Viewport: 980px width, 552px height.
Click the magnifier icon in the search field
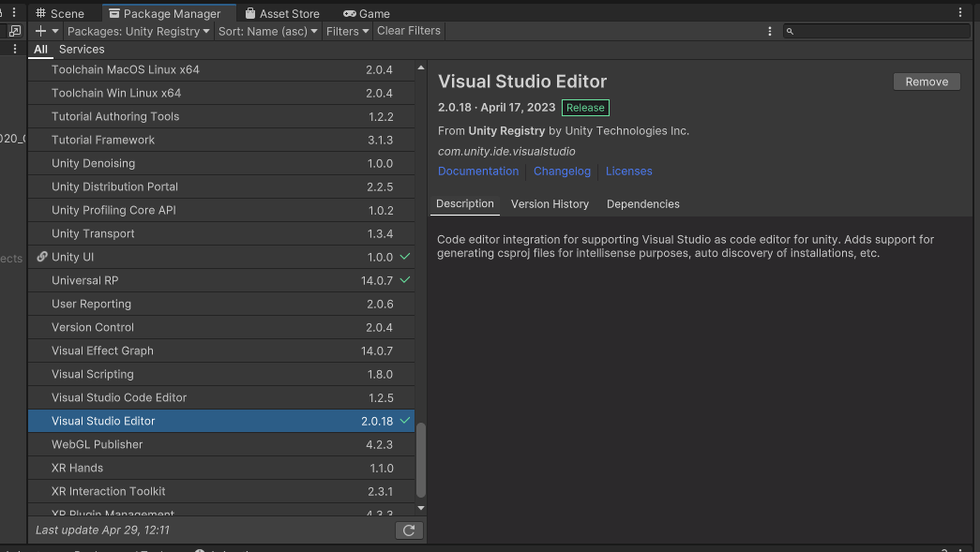tap(791, 32)
